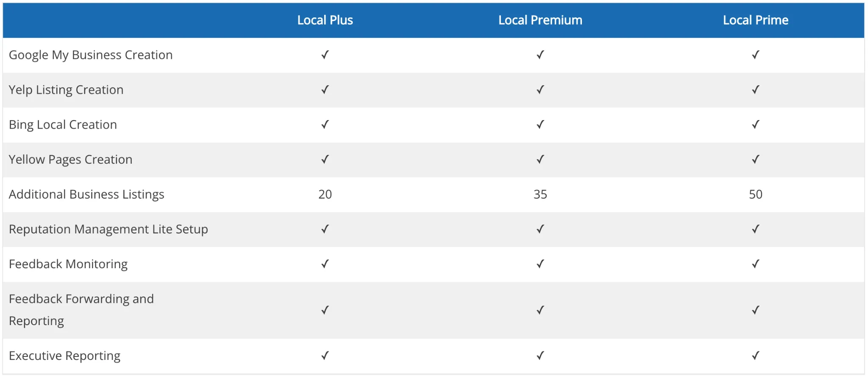Click the Yelp Listing Creation row label
This screenshot has height=376, width=868.
[x=66, y=90]
